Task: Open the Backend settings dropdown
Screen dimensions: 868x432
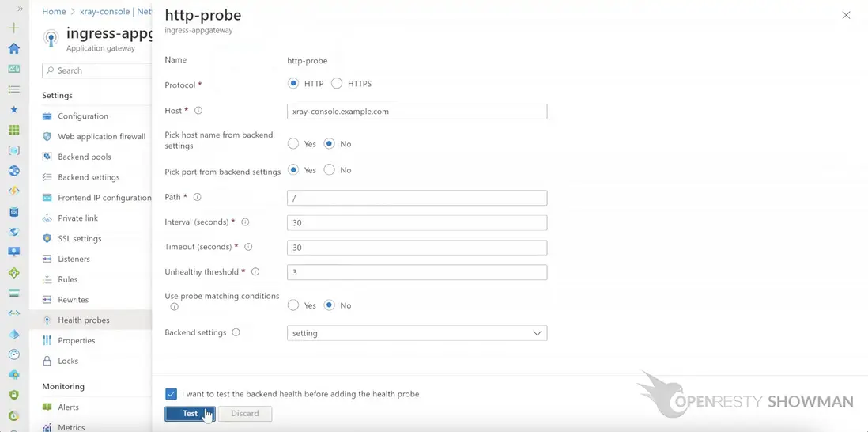Action: (x=417, y=333)
